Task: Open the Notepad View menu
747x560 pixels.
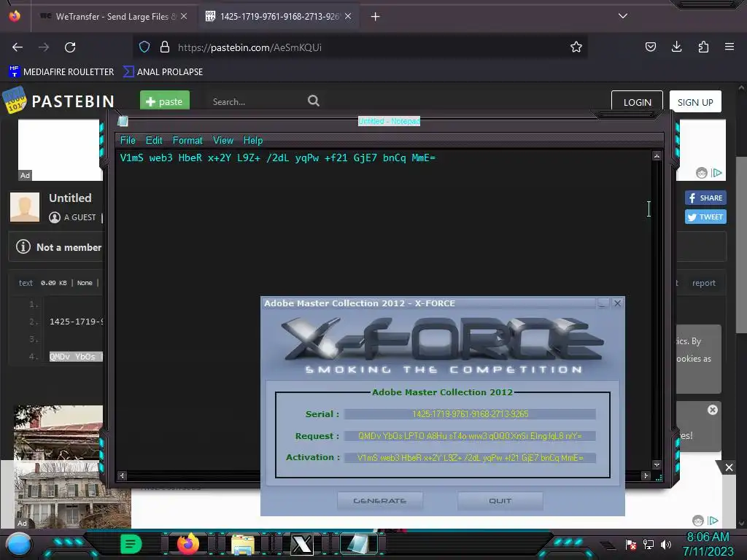Action: click(223, 141)
